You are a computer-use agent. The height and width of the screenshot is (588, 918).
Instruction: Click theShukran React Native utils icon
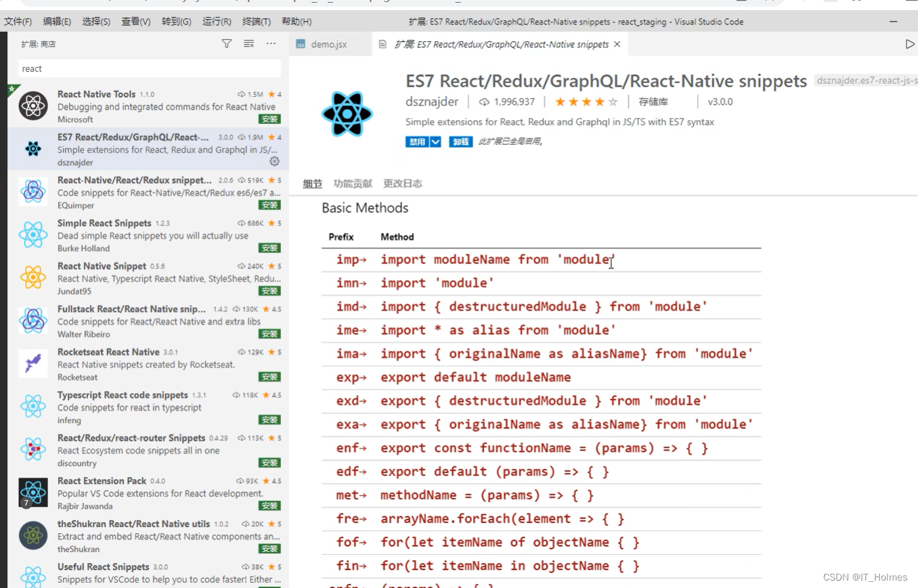pos(33,535)
